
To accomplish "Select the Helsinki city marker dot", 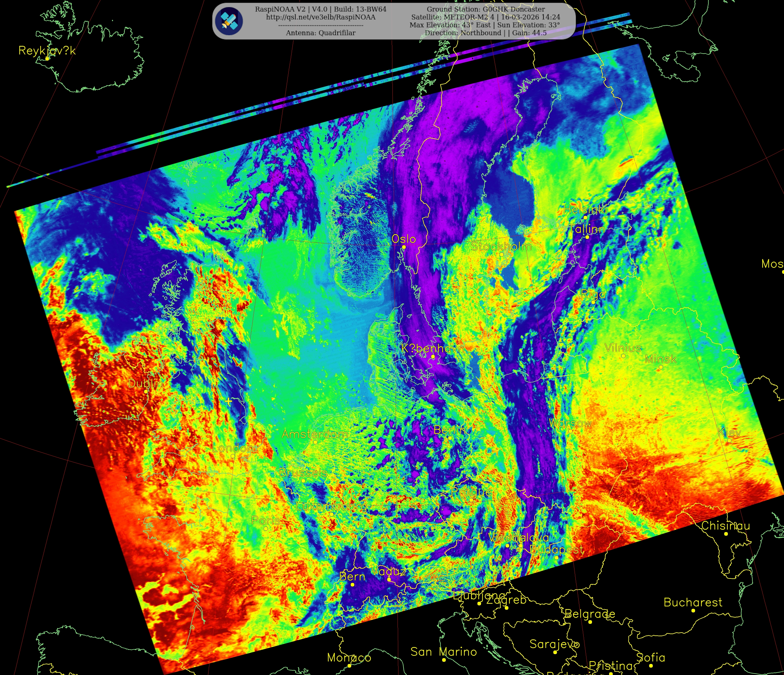I will [x=585, y=218].
